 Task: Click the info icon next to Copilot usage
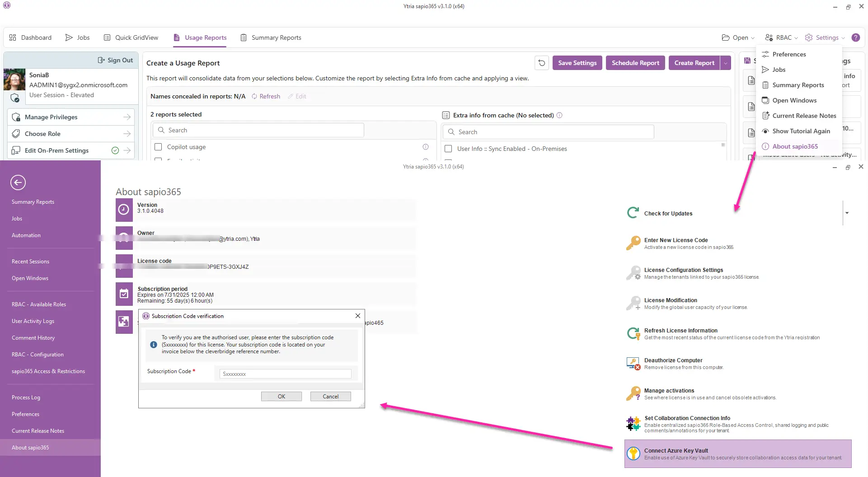(426, 147)
